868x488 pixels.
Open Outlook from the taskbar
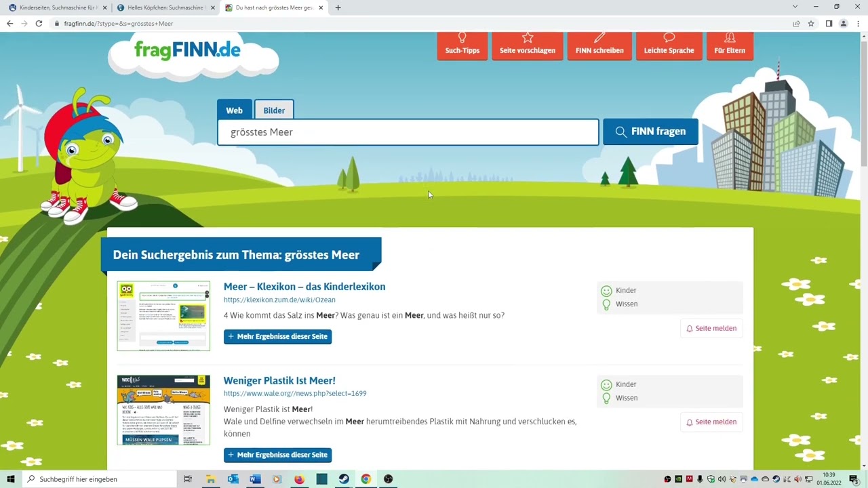tap(233, 479)
